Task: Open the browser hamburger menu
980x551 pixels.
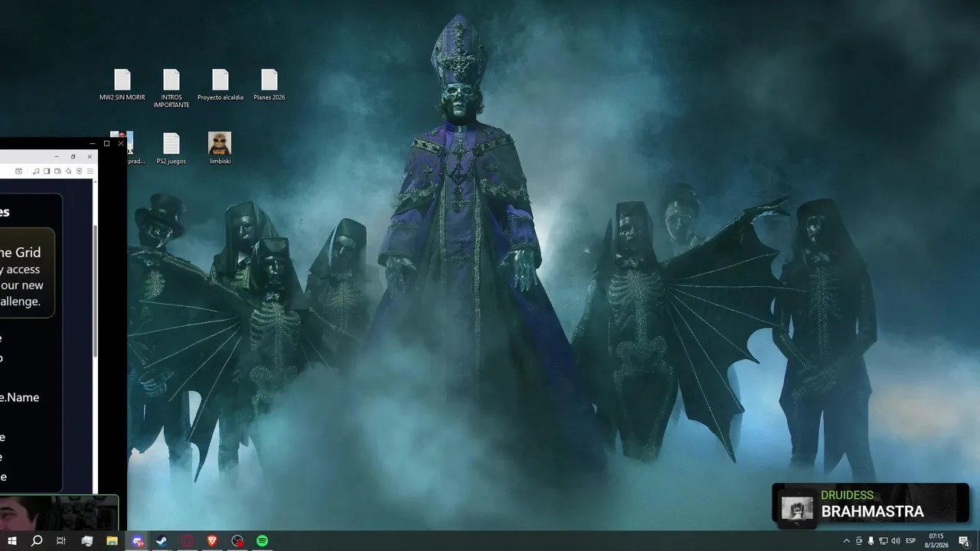Action: click(x=90, y=171)
